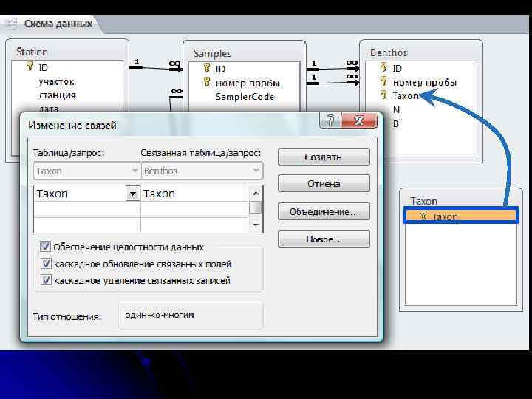This screenshot has width=532, height=399.
Task: Click the related Taxon field cell in grid
Action: [195, 194]
